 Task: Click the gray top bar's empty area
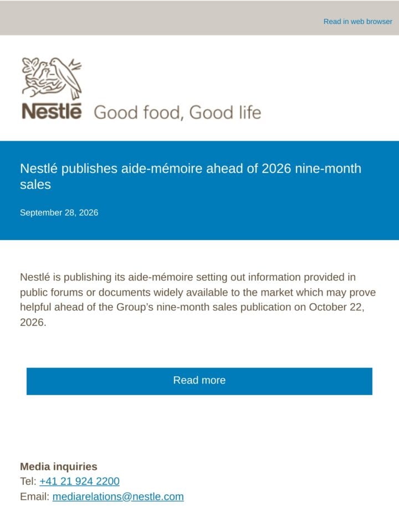(153, 19)
